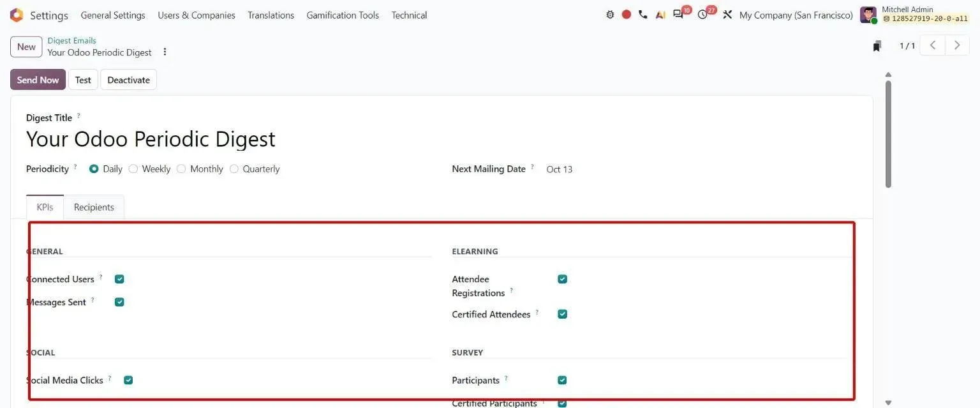
Task: Uncheck Social Media Clicks checkbox
Action: 128,380
